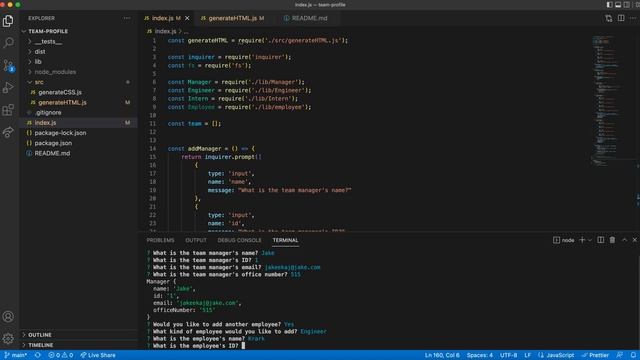Click Ln 160, Col 6 cursor position
The image size is (640, 360).
pos(442,355)
